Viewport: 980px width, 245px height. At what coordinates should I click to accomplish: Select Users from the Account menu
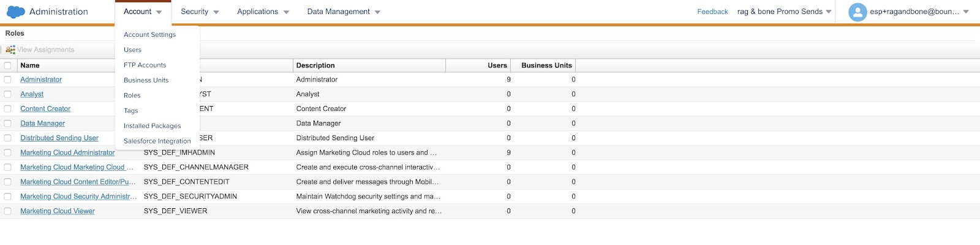click(x=132, y=50)
